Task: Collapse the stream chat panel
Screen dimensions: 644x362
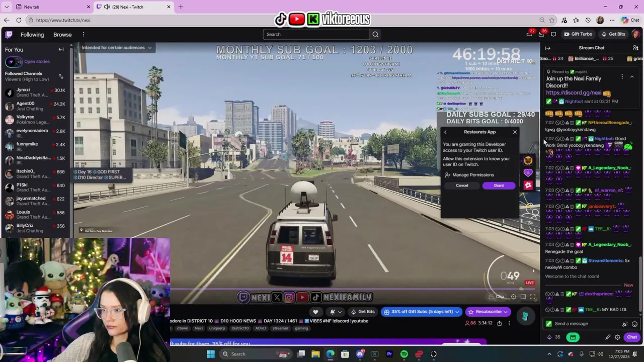Action: [548, 48]
